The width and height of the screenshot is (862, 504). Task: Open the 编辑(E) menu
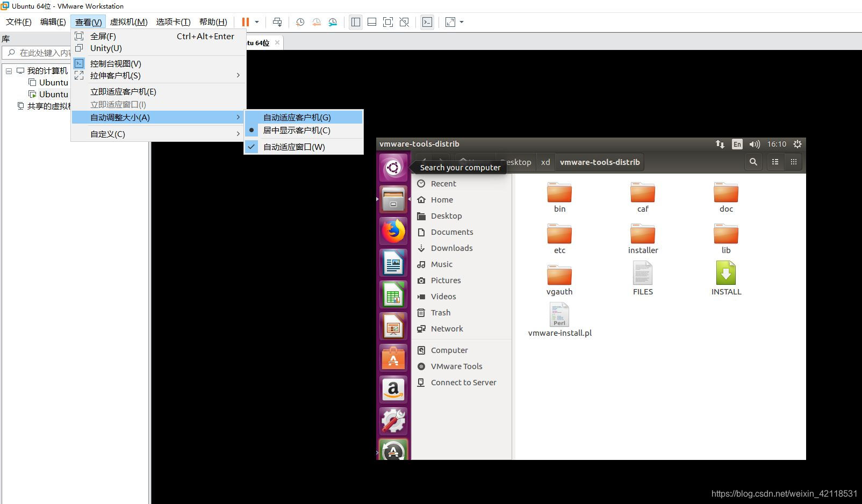53,22
